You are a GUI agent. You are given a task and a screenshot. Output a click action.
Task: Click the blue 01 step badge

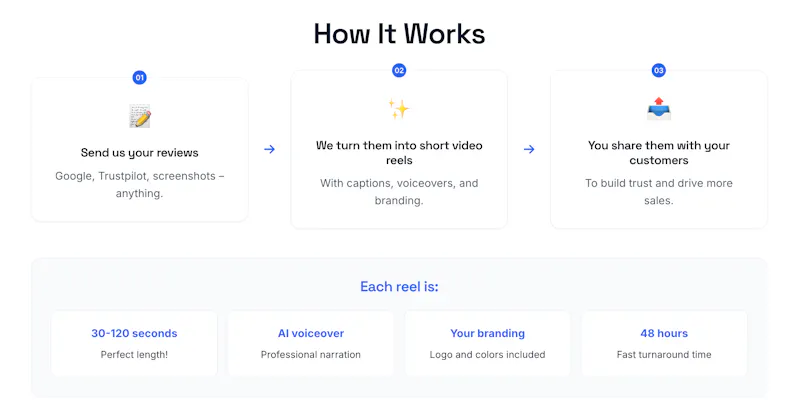point(139,78)
